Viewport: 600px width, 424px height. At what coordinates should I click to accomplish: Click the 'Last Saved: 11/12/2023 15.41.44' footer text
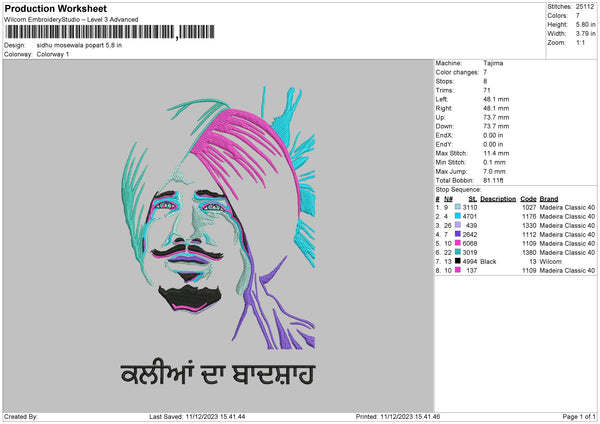click(x=197, y=416)
